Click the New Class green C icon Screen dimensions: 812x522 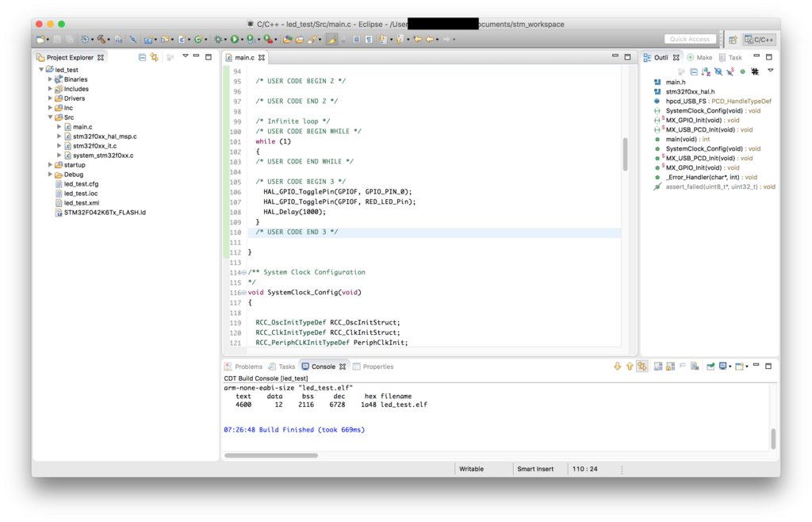click(197, 40)
